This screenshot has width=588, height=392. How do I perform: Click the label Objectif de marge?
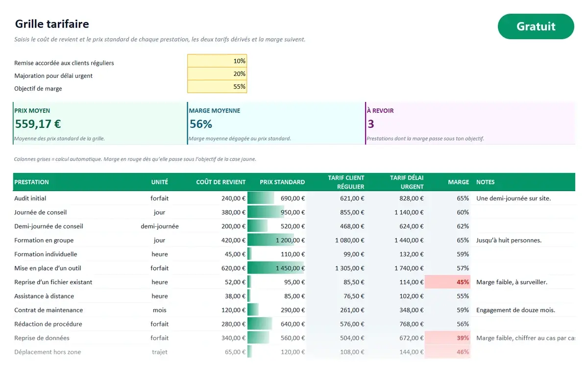click(x=38, y=89)
